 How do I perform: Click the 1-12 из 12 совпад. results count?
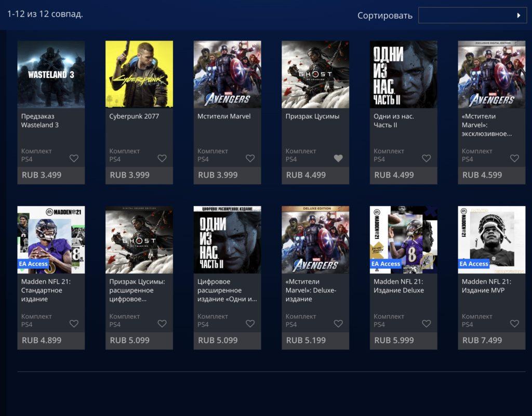(45, 14)
